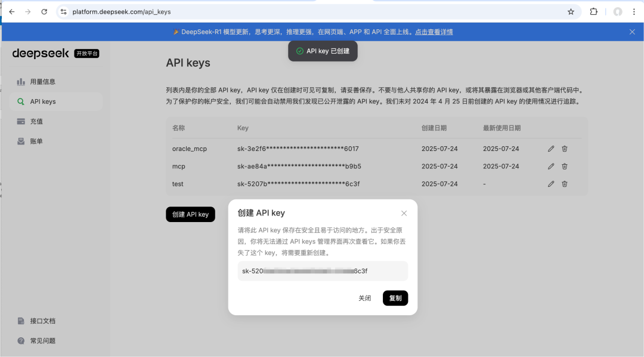Dismiss the blue announcement banner

coord(632,32)
